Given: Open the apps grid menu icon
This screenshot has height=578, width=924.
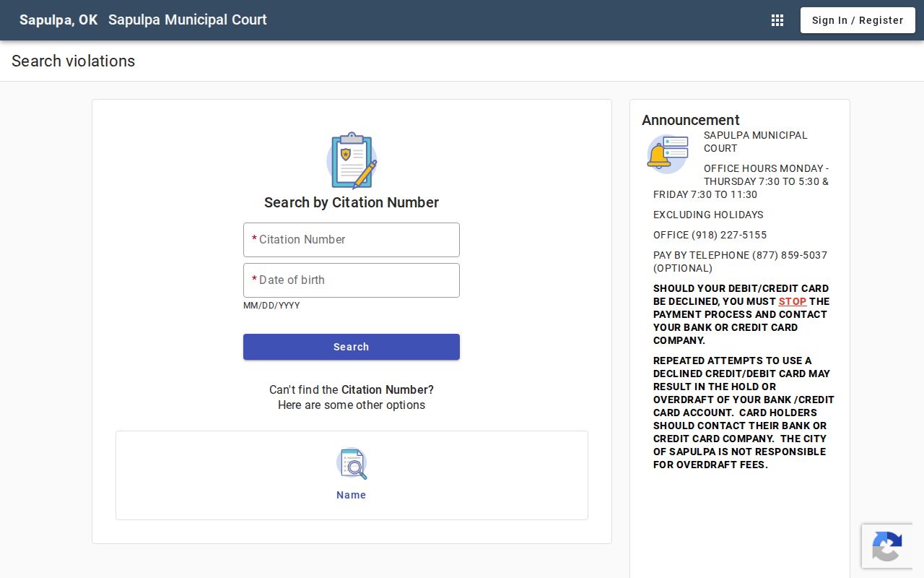Looking at the screenshot, I should [777, 20].
